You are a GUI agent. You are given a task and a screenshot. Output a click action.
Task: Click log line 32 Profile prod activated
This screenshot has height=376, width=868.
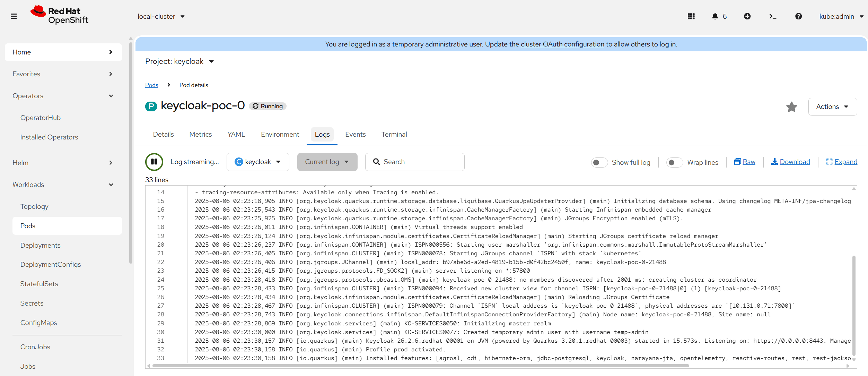point(320,349)
